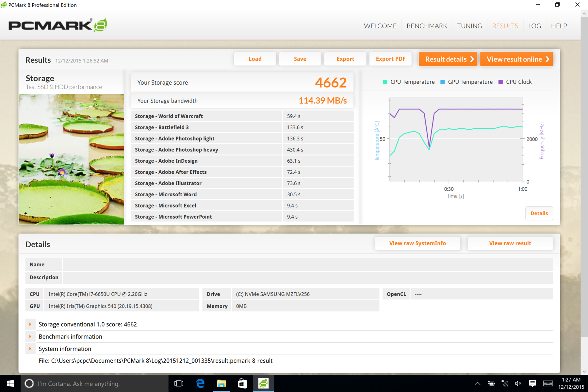
Task: Check battery status icon
Action: click(491, 384)
